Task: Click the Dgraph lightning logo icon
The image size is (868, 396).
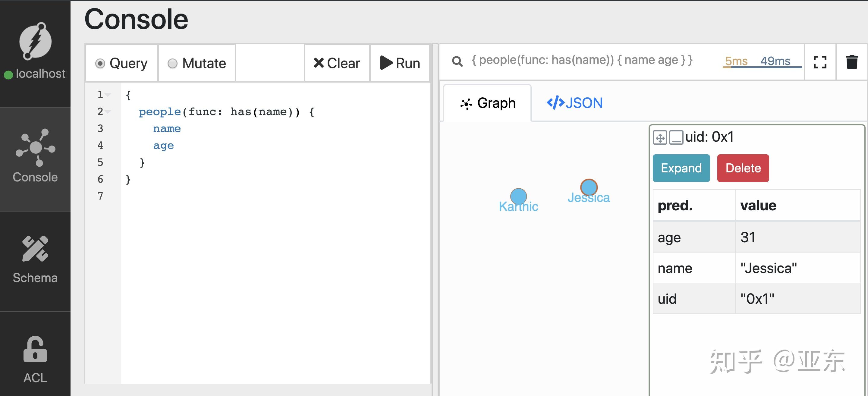Action: click(35, 41)
